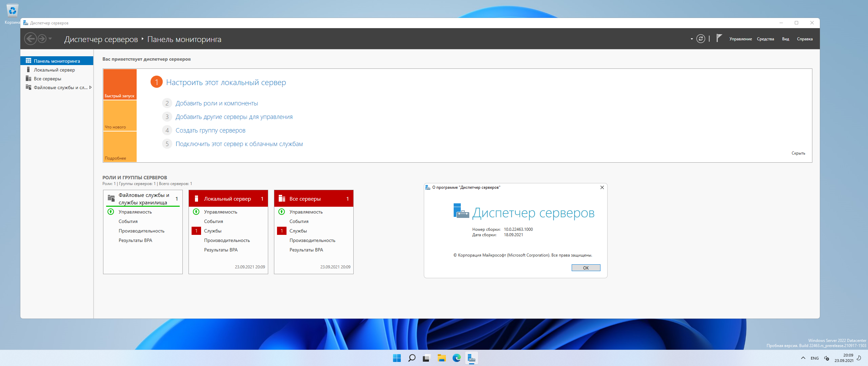
Task: Expand Файловые службы sidebar submenu arrow
Action: pos(91,87)
